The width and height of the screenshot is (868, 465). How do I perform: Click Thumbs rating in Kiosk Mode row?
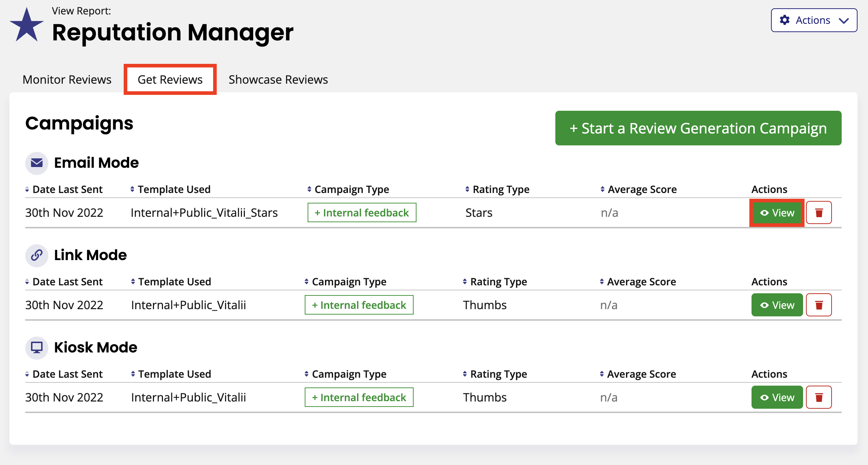point(485,398)
